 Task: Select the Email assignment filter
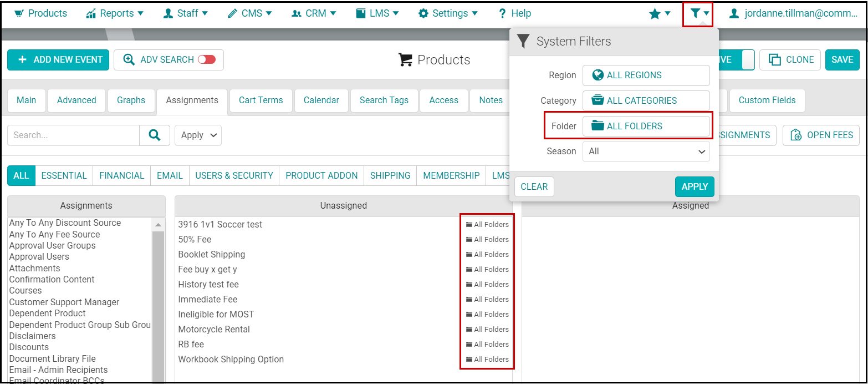point(170,175)
